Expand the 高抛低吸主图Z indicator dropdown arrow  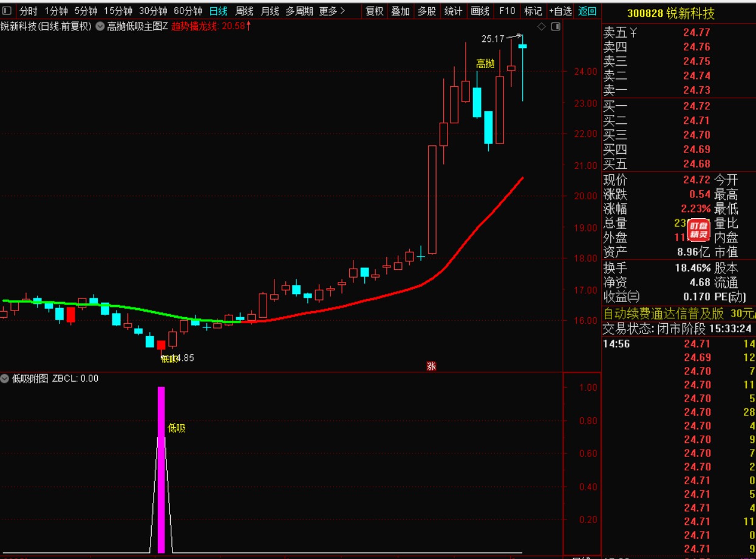pos(100,27)
